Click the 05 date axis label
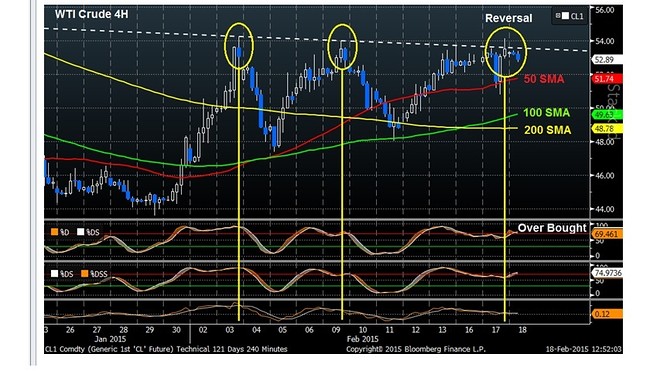Viewport: 660px width, 371px height. (282, 330)
